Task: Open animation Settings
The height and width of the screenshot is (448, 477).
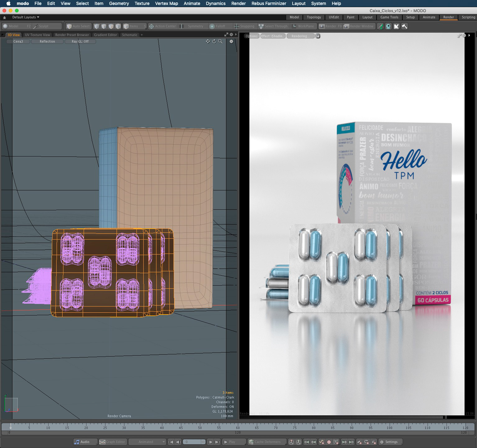Action: (x=391, y=442)
